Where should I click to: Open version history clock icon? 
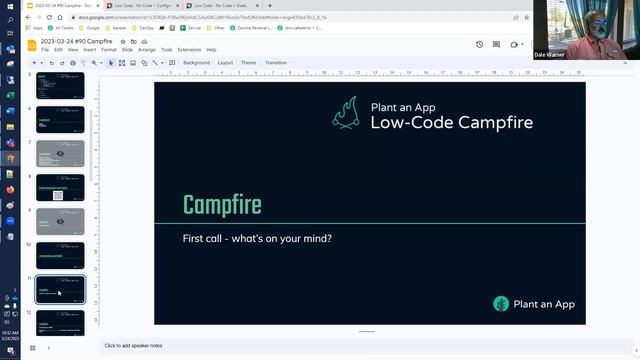[480, 44]
